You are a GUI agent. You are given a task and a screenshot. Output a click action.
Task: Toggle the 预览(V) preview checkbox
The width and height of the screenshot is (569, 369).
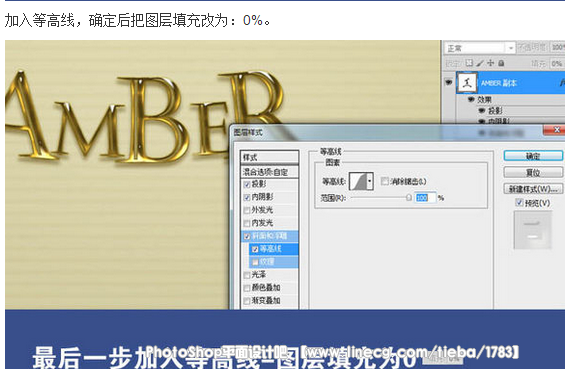(x=519, y=202)
